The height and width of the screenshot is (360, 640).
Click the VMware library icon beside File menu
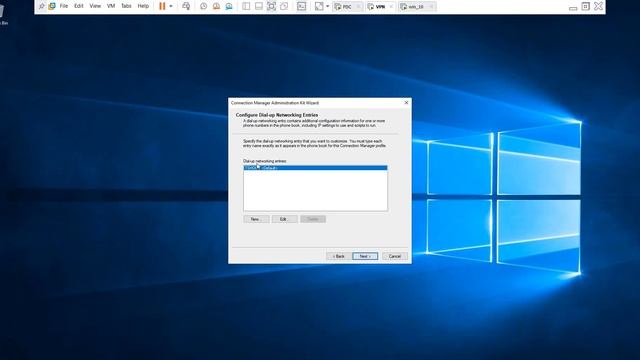tap(52, 6)
